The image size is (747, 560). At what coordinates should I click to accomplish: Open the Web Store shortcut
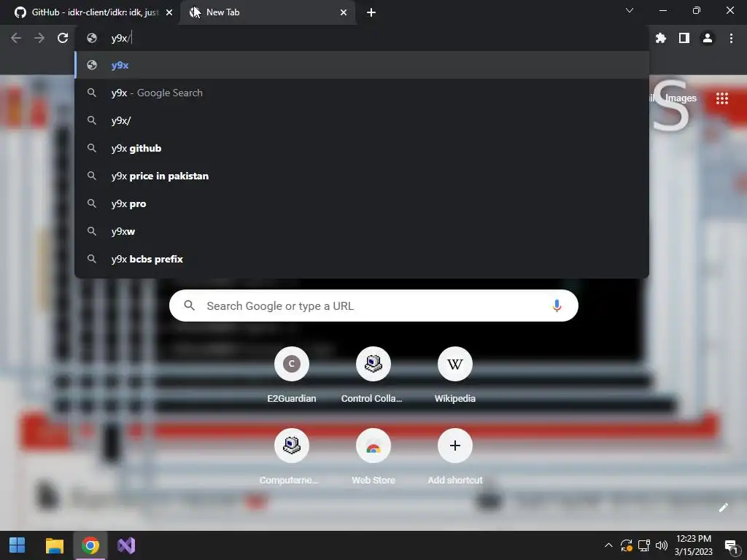click(373, 457)
